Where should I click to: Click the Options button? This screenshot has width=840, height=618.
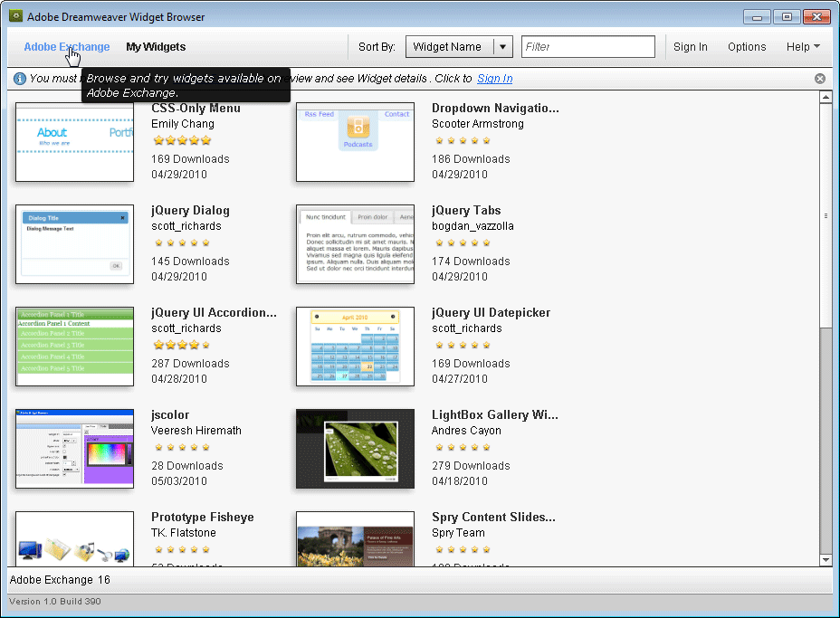click(x=746, y=46)
